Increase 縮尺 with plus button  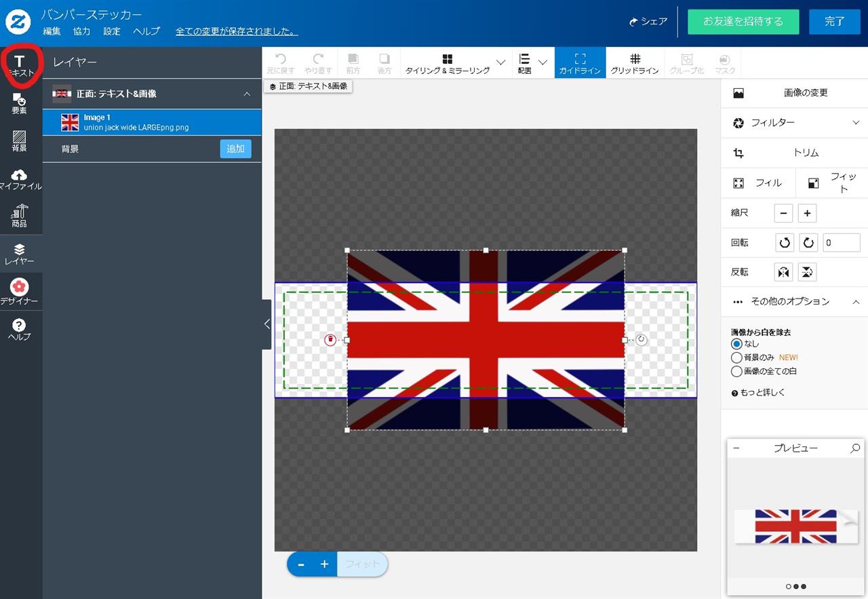807,213
